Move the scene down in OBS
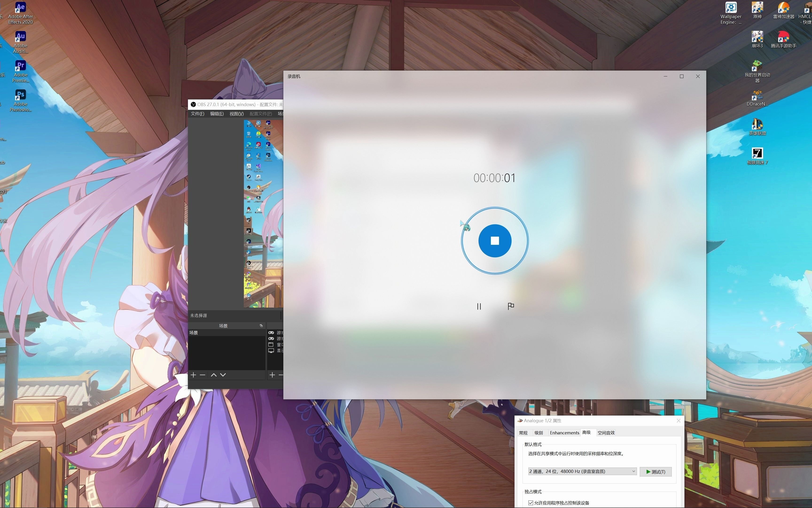 pyautogui.click(x=223, y=375)
